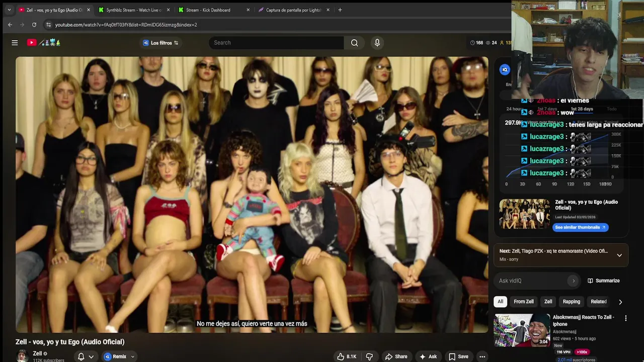Close the Zell YouTube tab
Viewport: 644px width, 362px height.
tap(89, 10)
